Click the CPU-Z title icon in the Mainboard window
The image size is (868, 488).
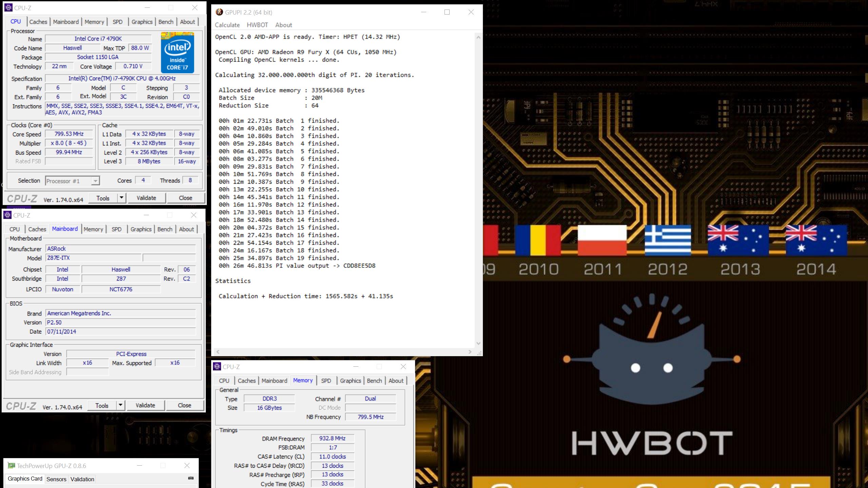pyautogui.click(x=7, y=215)
